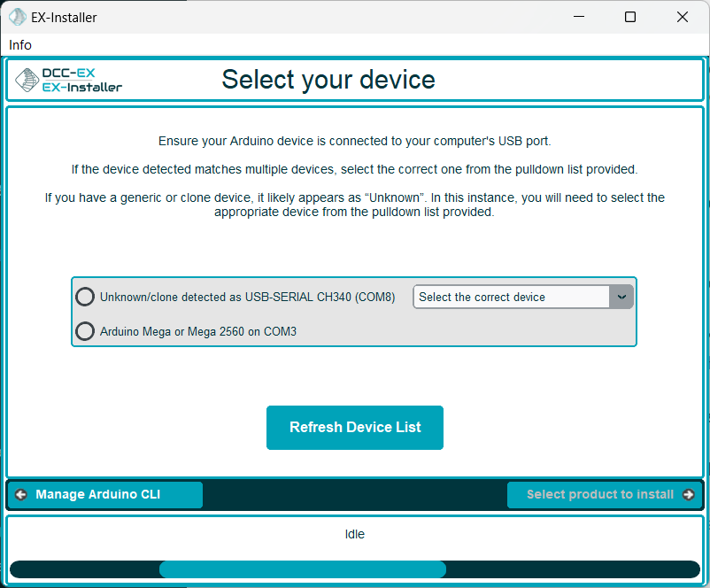Close the EX-Installer window
Viewport: 710px width, 588px height.
click(682, 17)
